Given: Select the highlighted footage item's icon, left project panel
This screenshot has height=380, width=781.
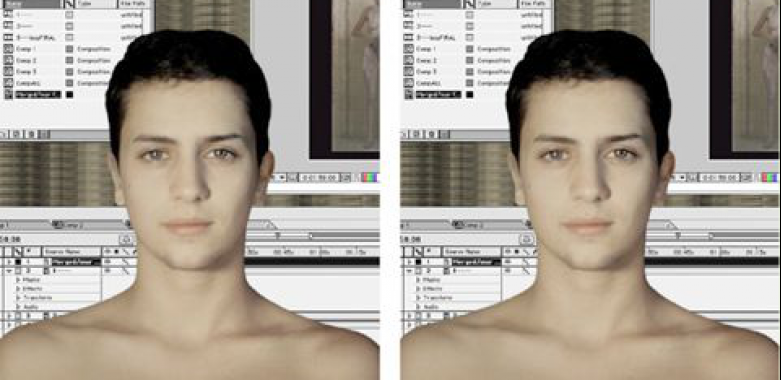Looking at the screenshot, I should pos(8,94).
